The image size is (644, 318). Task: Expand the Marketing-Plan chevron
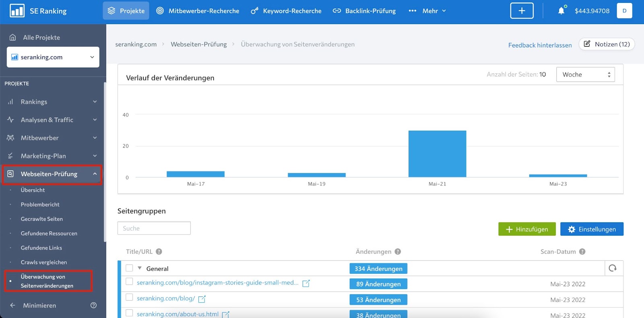click(x=95, y=156)
